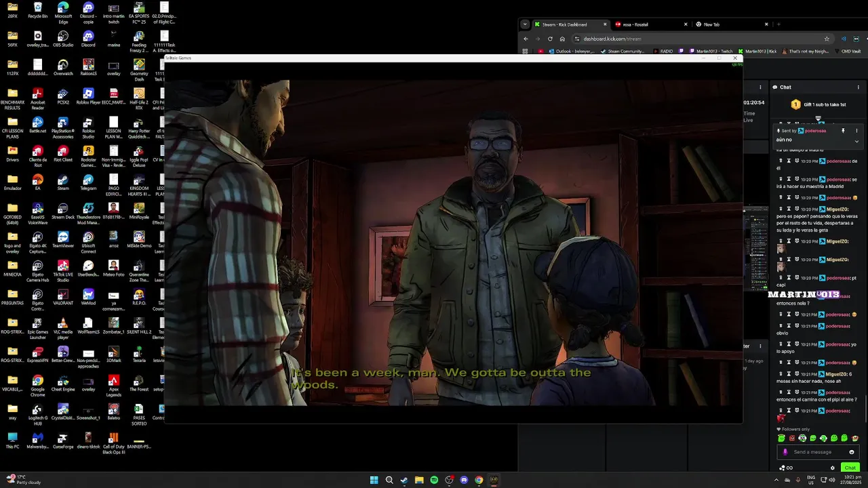Open Steam Community bookmark
Screen dimensions: 868x488
click(x=623, y=51)
